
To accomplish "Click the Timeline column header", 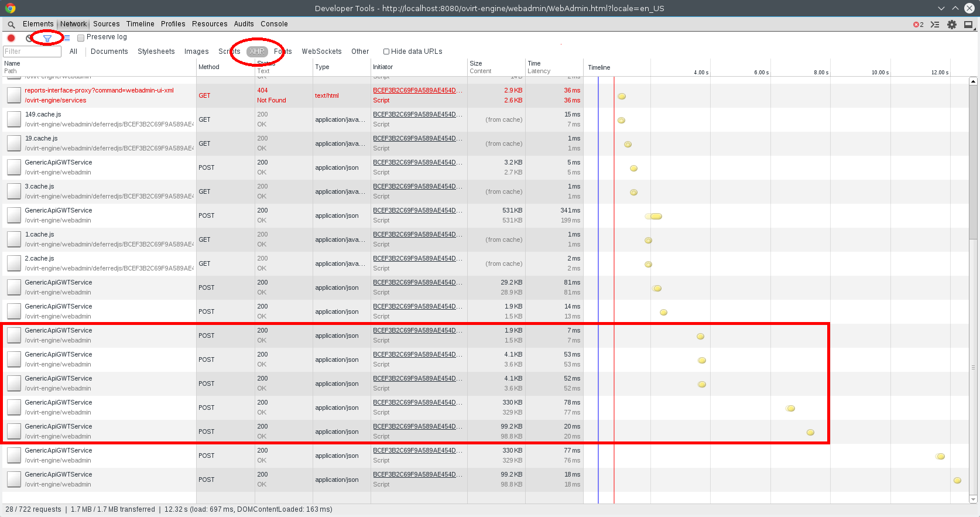I will [x=599, y=67].
